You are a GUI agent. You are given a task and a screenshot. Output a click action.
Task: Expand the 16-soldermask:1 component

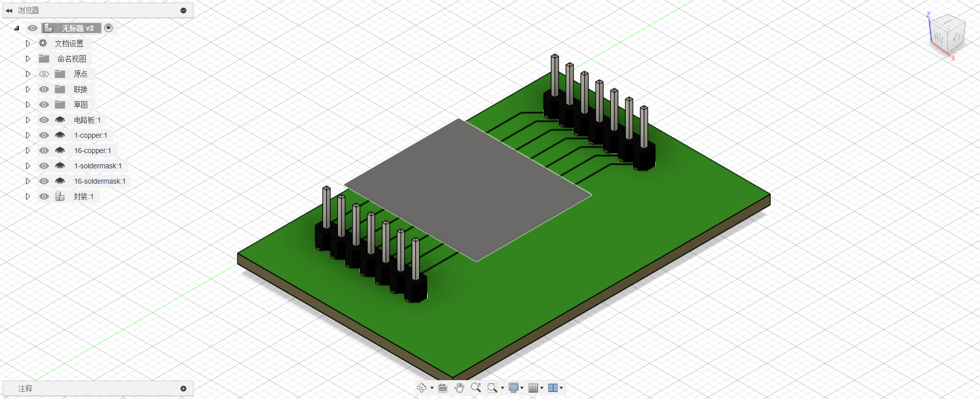click(28, 181)
